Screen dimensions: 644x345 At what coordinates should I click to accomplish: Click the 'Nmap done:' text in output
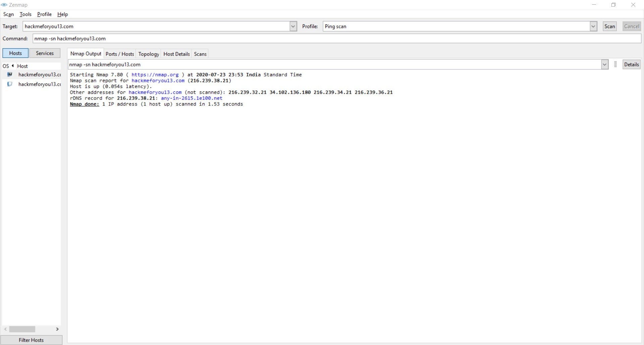(x=85, y=104)
